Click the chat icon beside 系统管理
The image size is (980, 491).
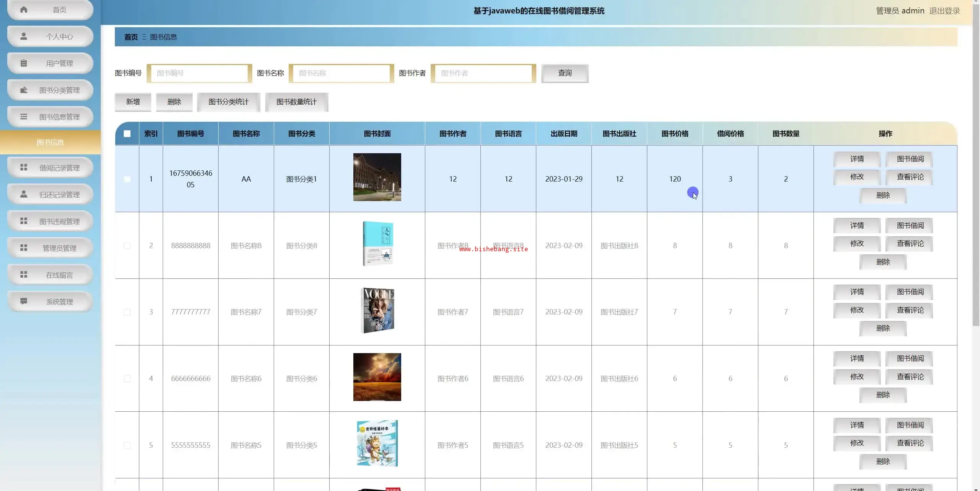(x=24, y=301)
